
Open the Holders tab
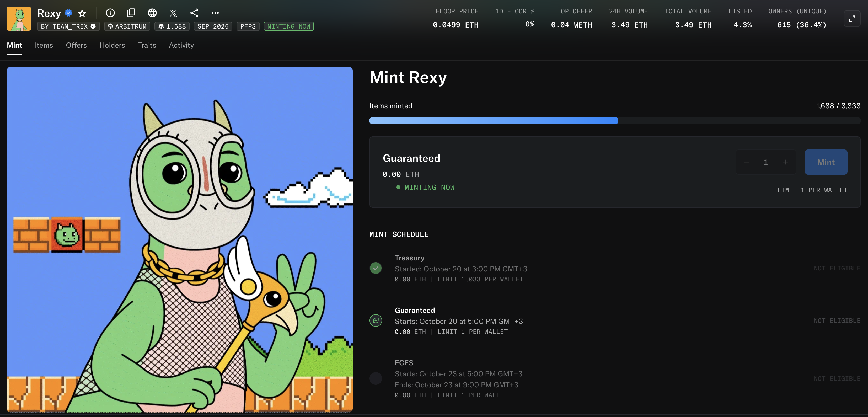(112, 45)
